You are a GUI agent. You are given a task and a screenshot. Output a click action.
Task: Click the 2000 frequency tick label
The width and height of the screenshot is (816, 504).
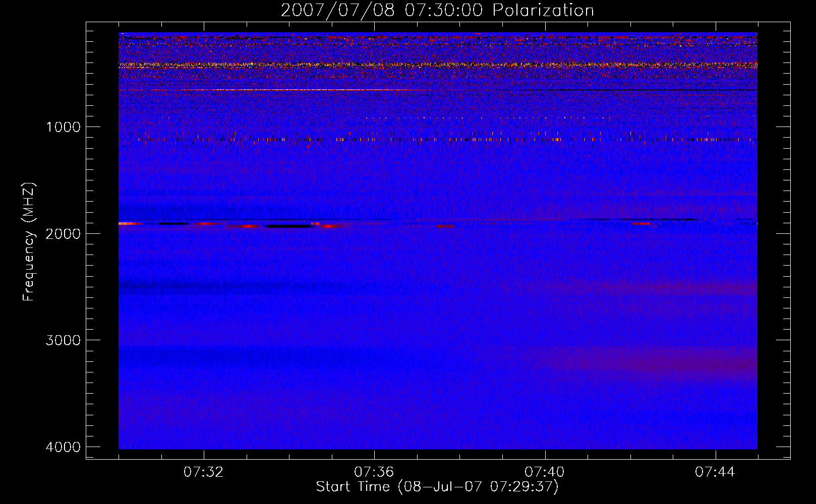pyautogui.click(x=63, y=233)
